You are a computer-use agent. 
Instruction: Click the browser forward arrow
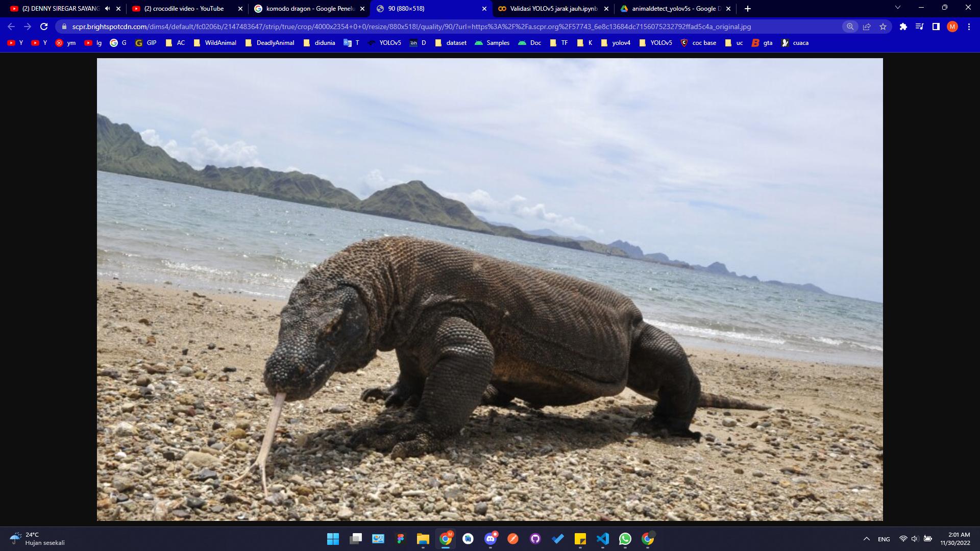tap(28, 27)
